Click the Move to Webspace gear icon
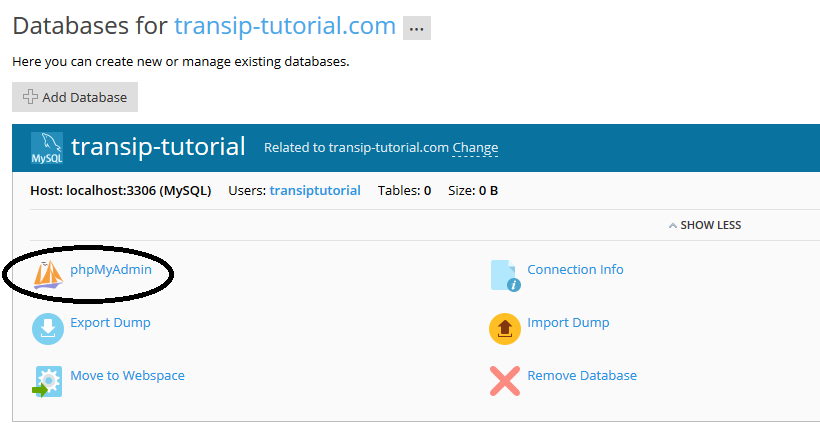Image resolution: width=820 pixels, height=423 pixels. coord(47,382)
